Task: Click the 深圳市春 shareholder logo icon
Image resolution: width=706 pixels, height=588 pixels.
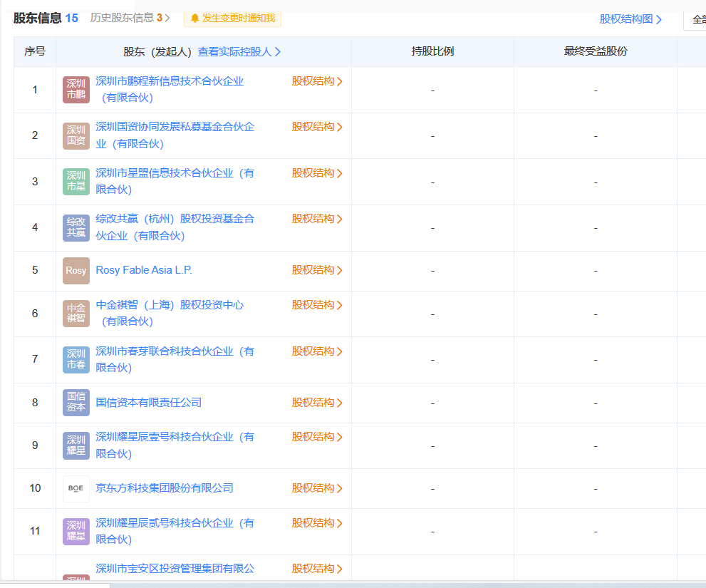Action: (x=76, y=360)
